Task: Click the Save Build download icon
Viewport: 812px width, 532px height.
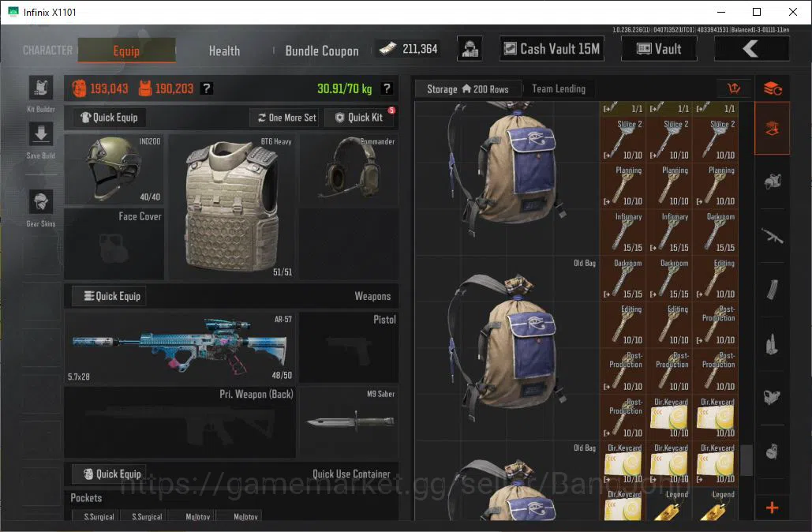Action: pos(41,135)
